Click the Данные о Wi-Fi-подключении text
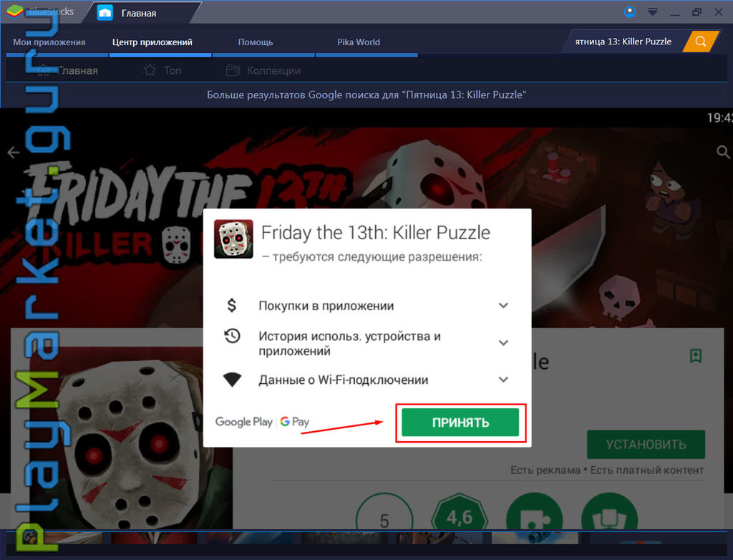This screenshot has width=733, height=560. [344, 380]
